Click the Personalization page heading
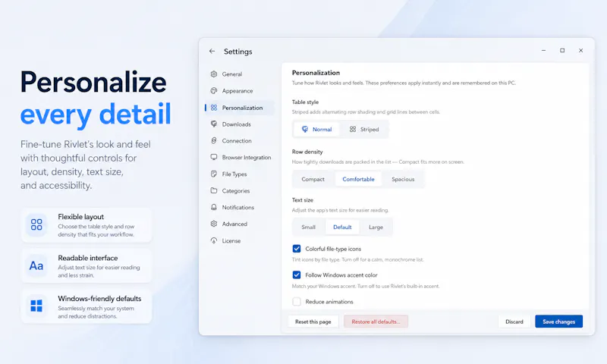 coord(316,73)
